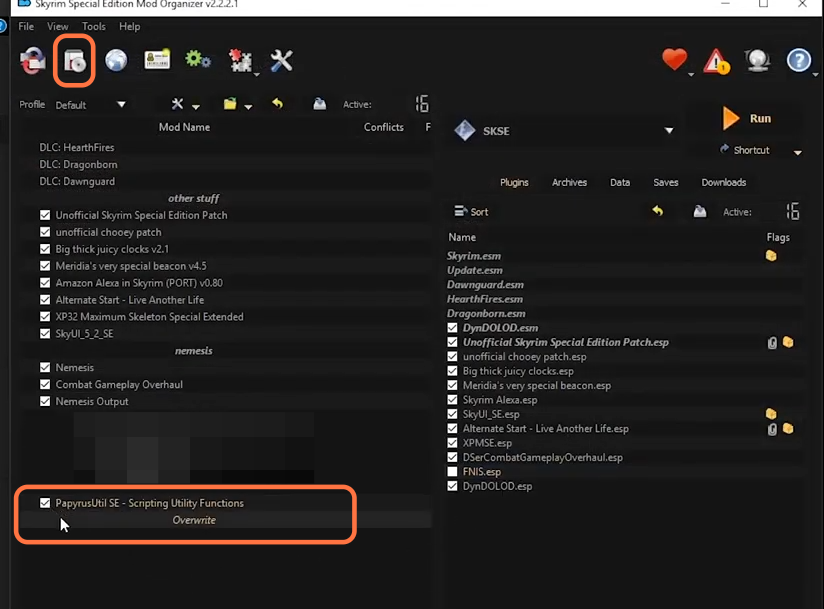Switch to the Archives tab

pyautogui.click(x=569, y=182)
